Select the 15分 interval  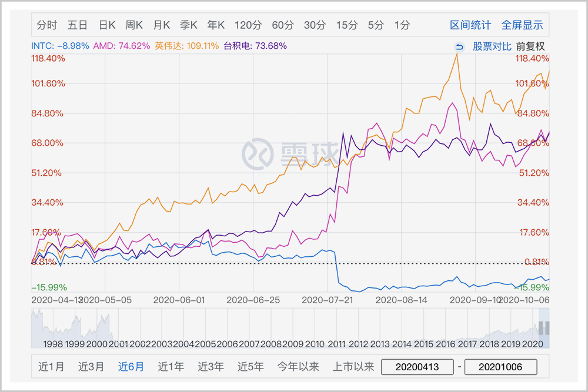[x=347, y=25]
